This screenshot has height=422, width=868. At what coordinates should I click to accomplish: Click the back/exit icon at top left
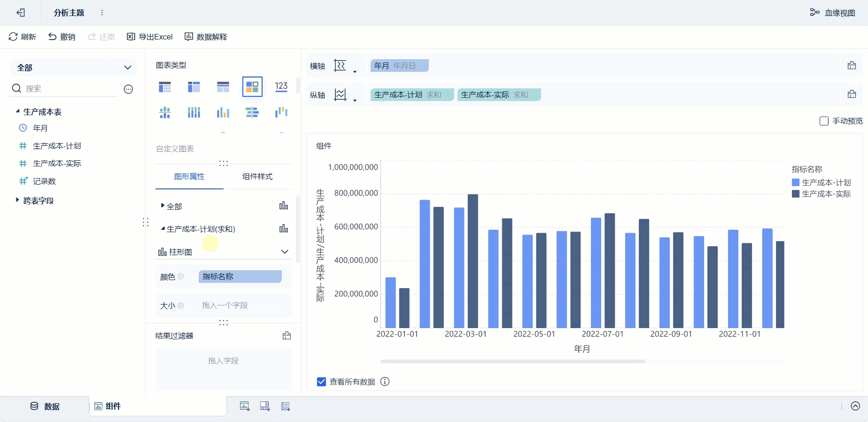point(21,13)
